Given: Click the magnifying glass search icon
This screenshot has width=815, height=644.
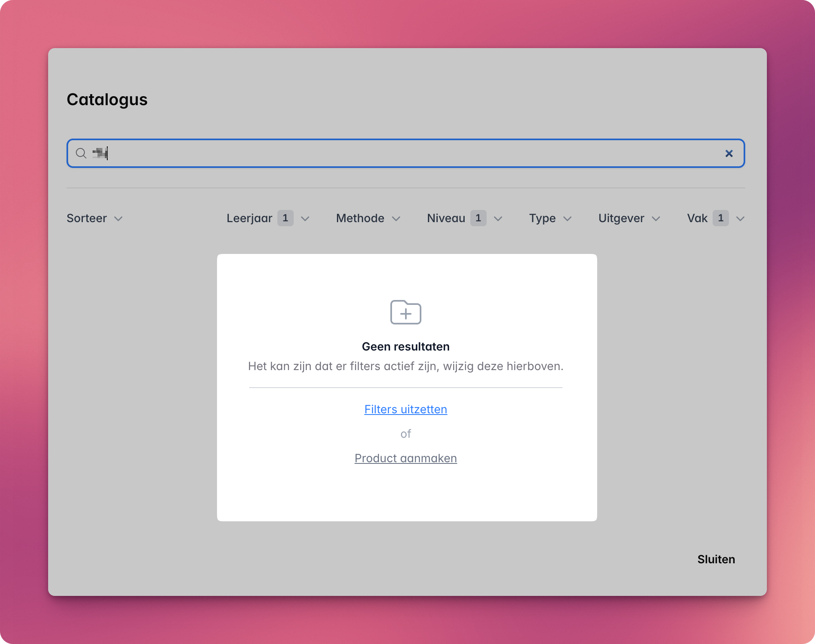Looking at the screenshot, I should pyautogui.click(x=81, y=153).
